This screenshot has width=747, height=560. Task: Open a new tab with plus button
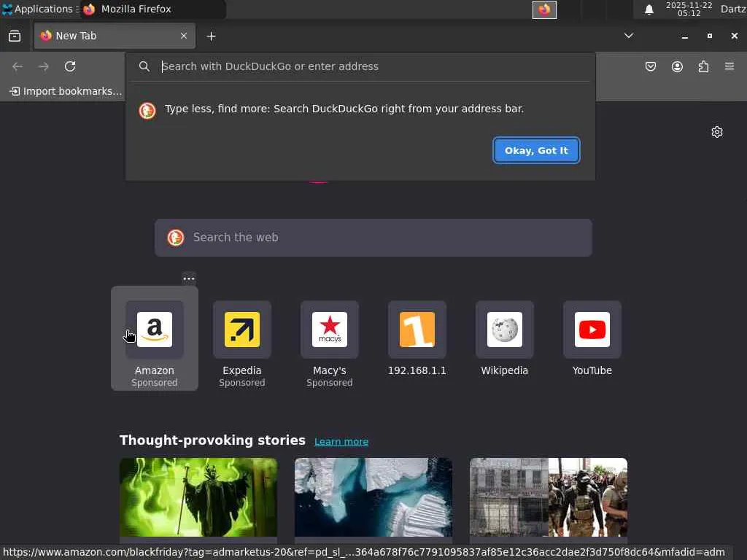coord(211,36)
